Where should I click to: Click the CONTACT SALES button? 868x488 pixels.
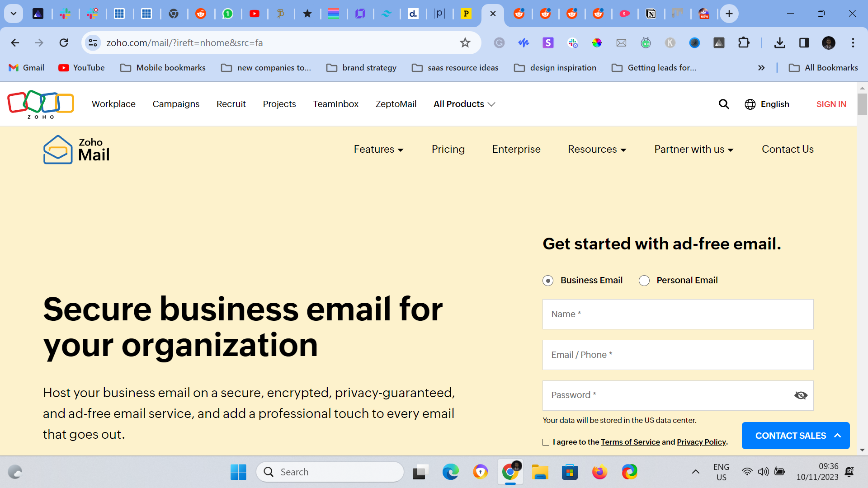point(795,436)
